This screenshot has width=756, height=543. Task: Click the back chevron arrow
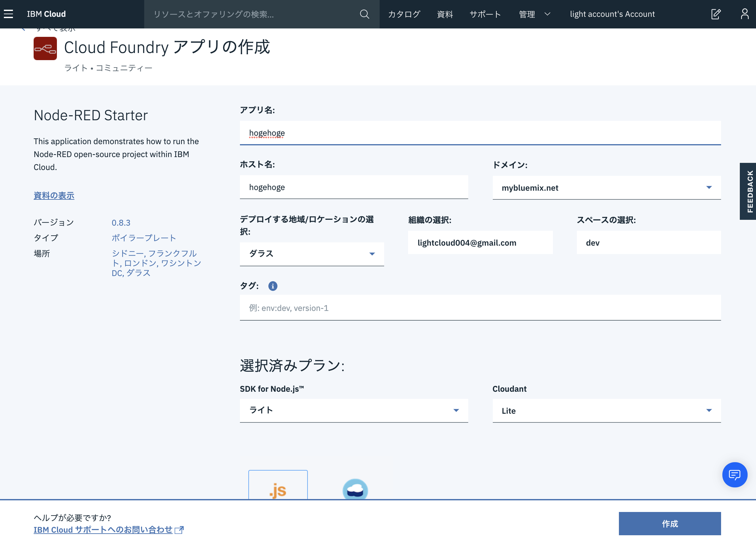(x=23, y=29)
